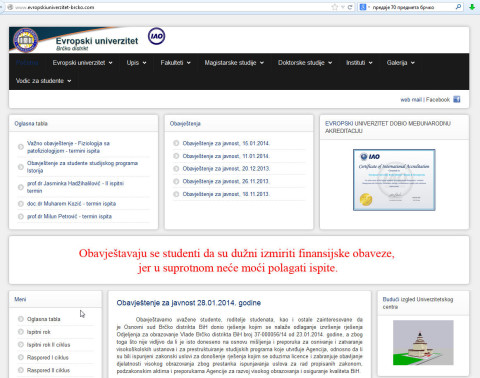Open prof dr Milun Petrović termin ispita

click(x=69, y=216)
